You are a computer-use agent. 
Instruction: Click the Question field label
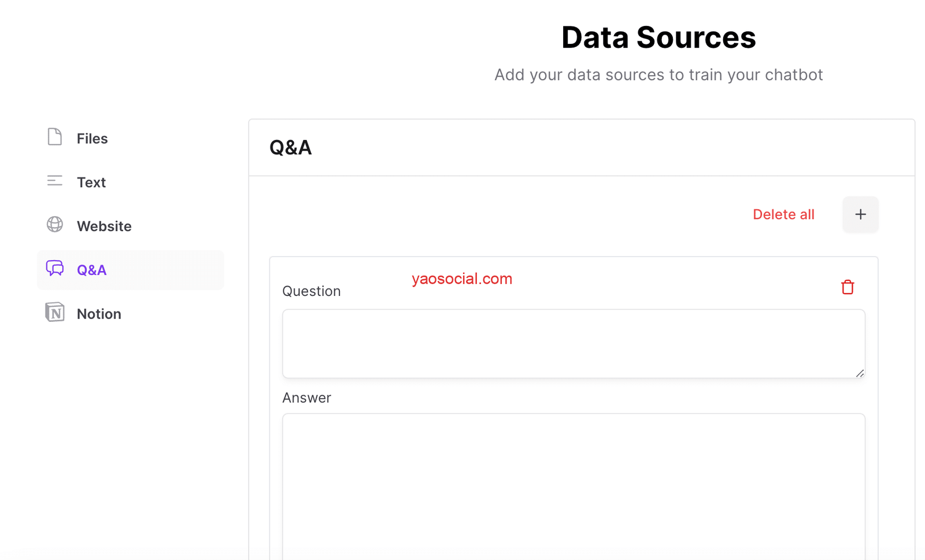(x=312, y=291)
